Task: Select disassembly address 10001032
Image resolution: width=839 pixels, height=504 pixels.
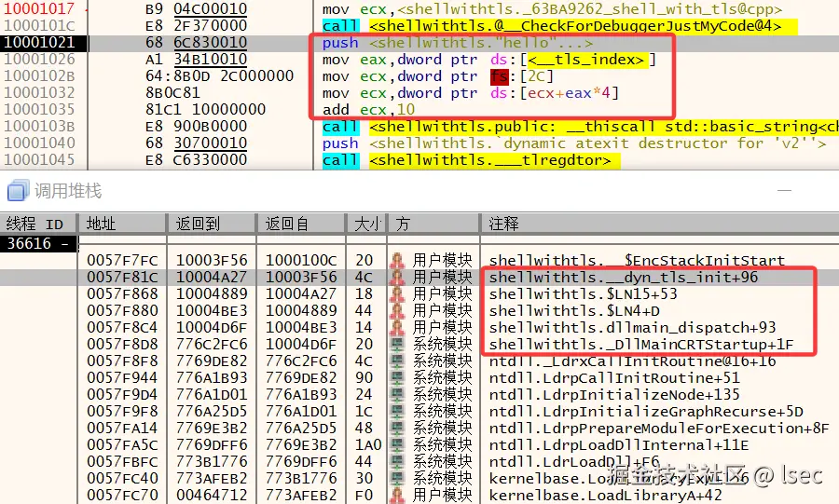Action: pyautogui.click(x=39, y=92)
